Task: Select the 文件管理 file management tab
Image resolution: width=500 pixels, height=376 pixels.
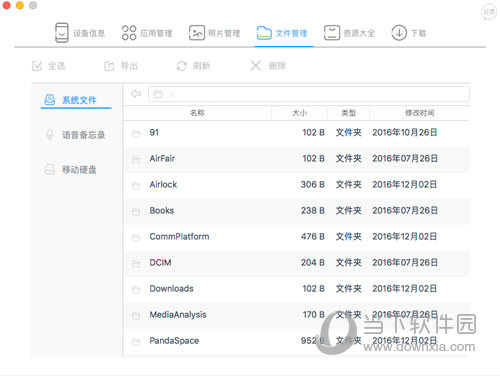Action: tap(282, 33)
